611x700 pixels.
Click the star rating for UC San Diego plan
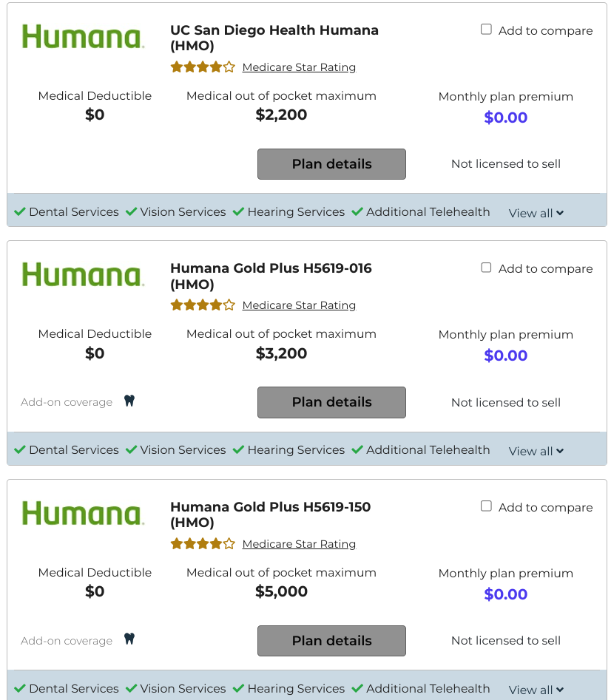click(202, 67)
